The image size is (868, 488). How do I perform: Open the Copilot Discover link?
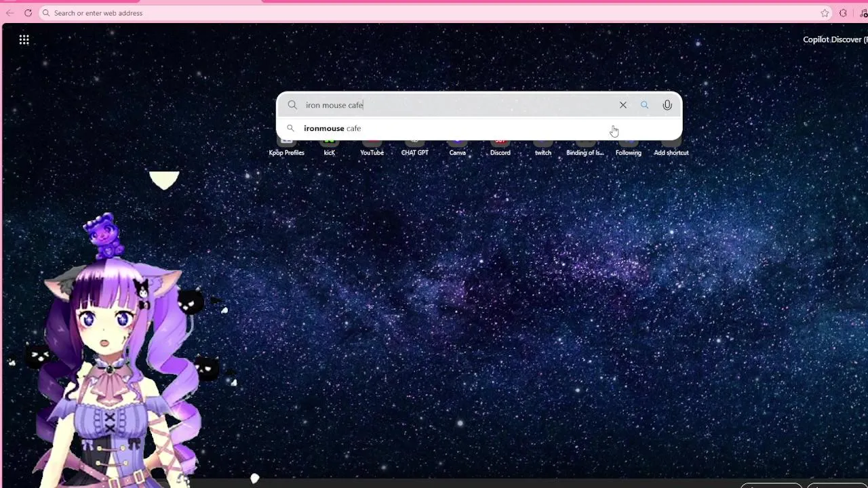[835, 39]
